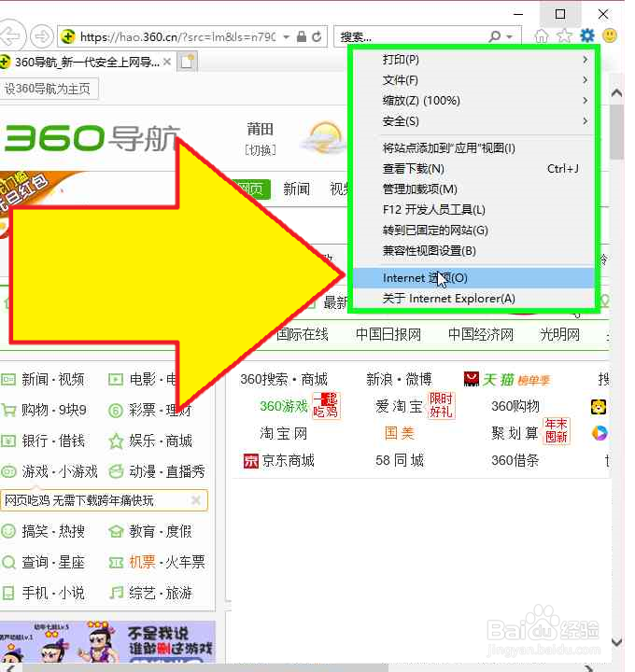This screenshot has height=672, width=635.
Task: Click the 查询 · 星座 magnifier icon
Action: point(8,562)
